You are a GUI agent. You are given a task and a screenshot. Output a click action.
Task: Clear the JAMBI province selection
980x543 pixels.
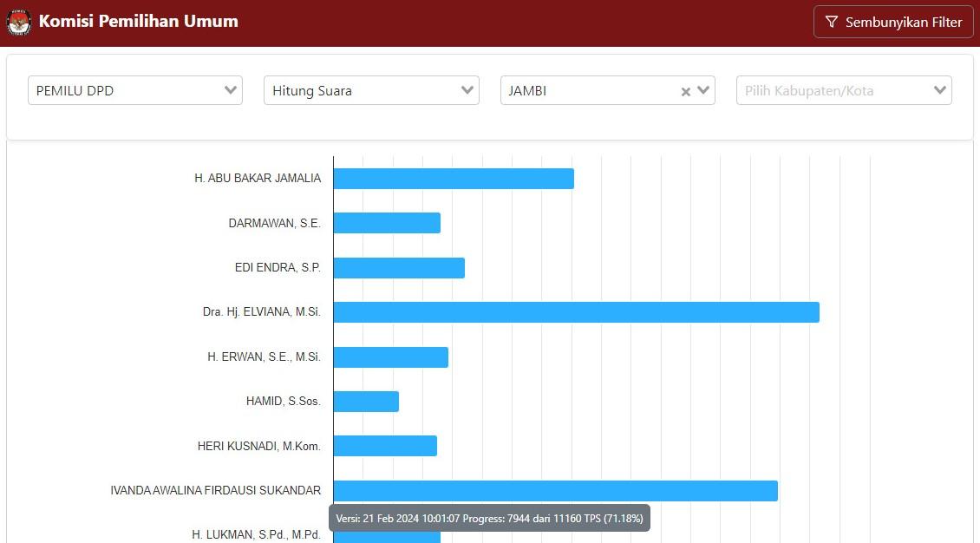click(685, 91)
